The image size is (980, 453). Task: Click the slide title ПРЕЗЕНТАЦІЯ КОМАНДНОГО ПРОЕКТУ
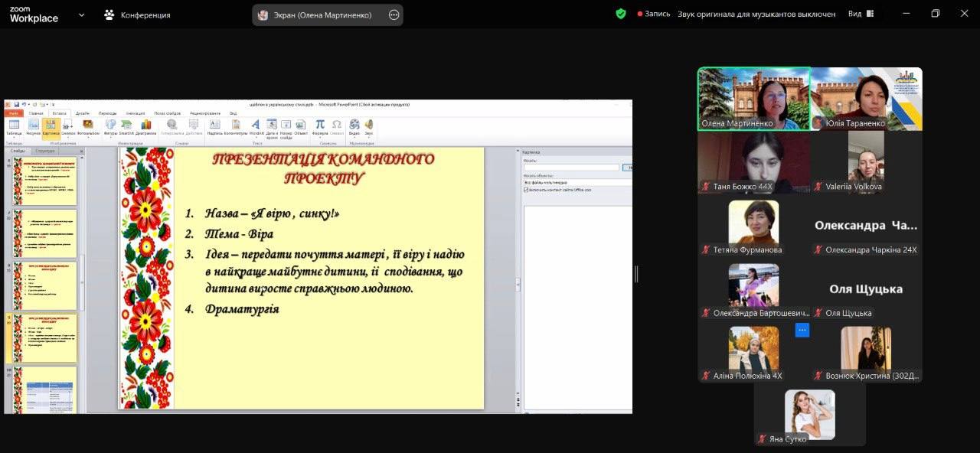coord(323,168)
